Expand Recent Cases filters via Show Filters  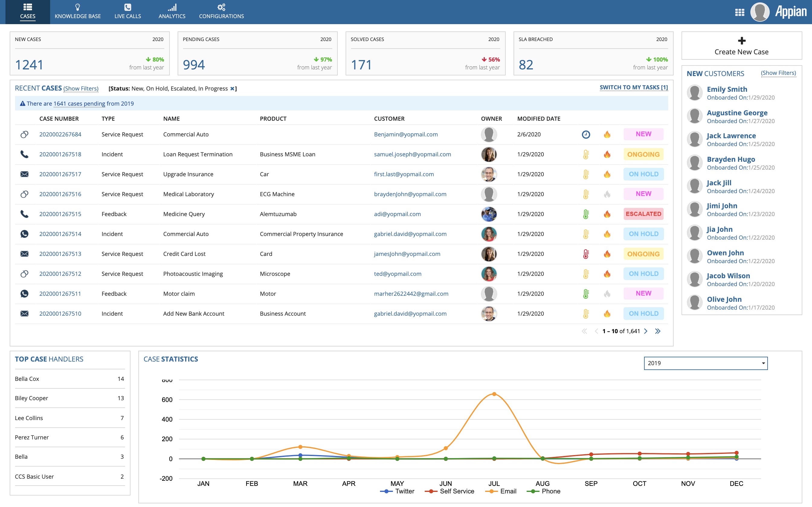[81, 88]
